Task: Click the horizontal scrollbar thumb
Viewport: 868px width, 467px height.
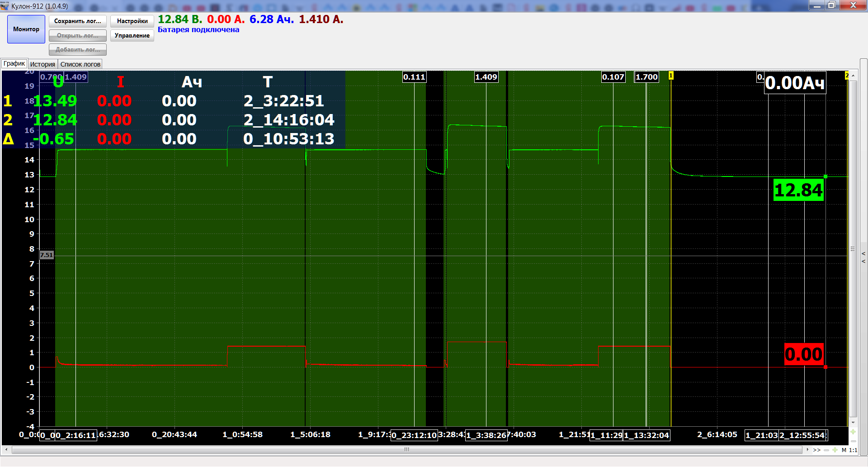Action: coord(406,450)
